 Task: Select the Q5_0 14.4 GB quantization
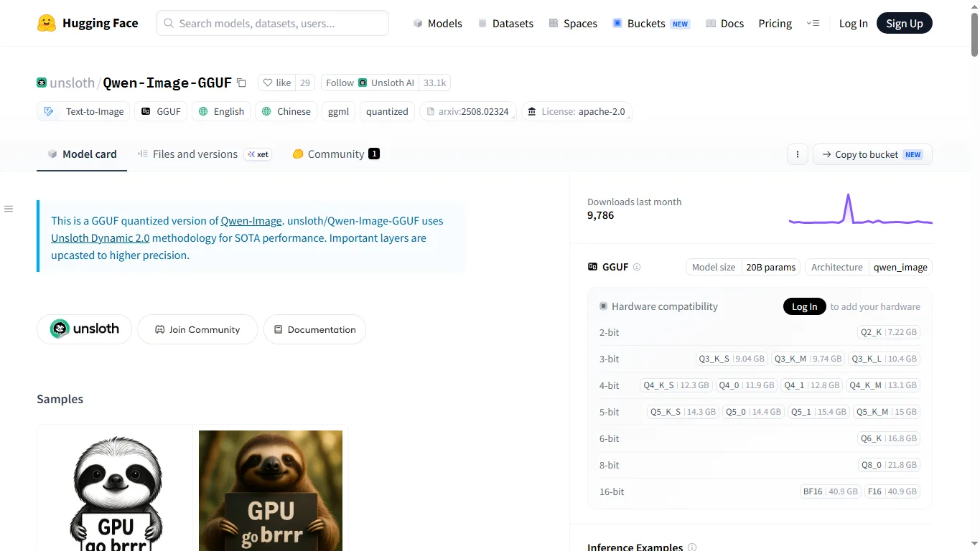(753, 412)
